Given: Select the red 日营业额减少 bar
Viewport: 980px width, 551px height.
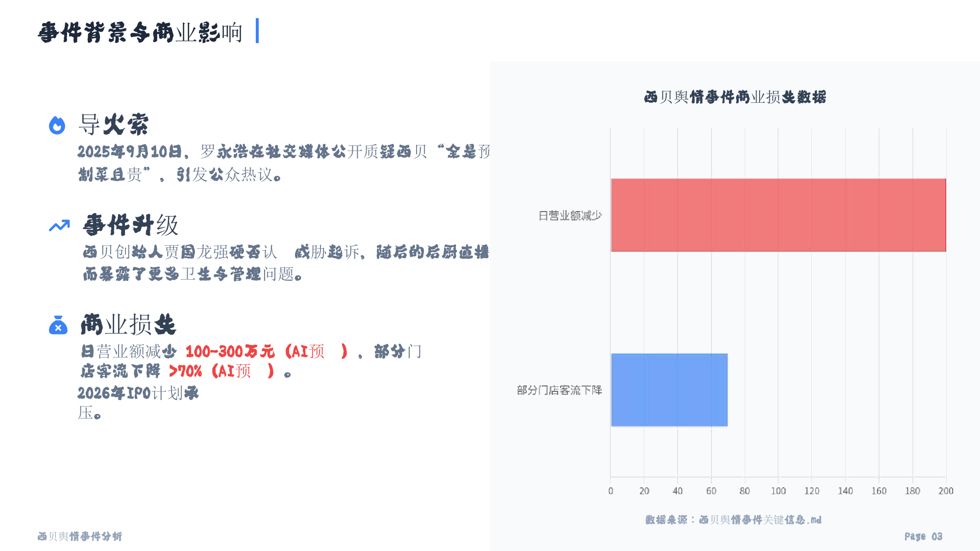Looking at the screenshot, I should (778, 215).
